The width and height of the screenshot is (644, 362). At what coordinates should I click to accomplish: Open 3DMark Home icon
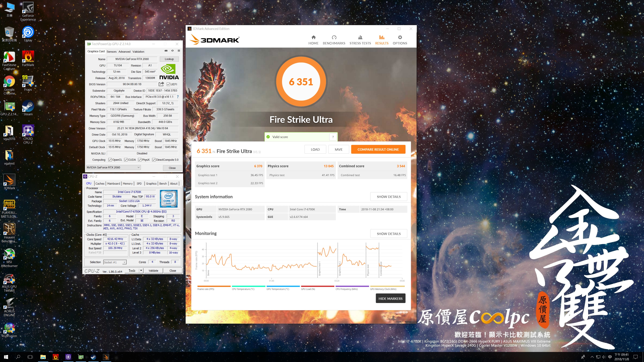click(313, 38)
